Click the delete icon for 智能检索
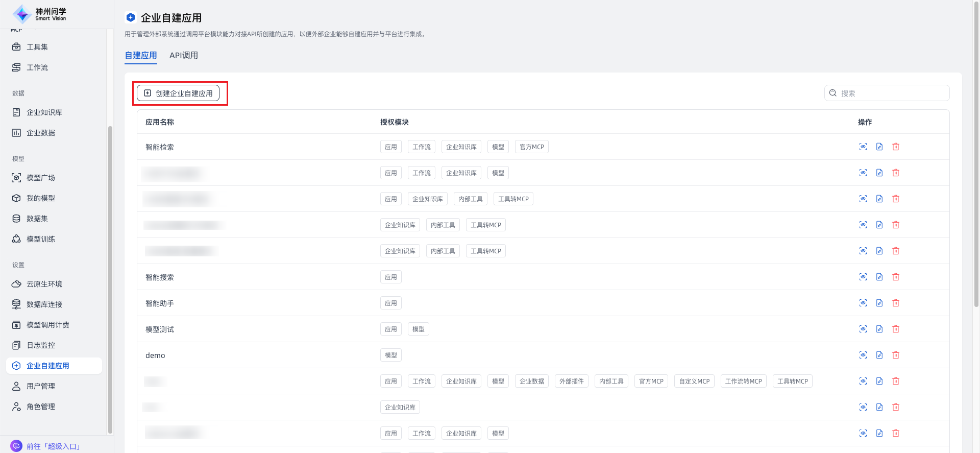Image resolution: width=980 pixels, height=453 pixels. click(895, 147)
